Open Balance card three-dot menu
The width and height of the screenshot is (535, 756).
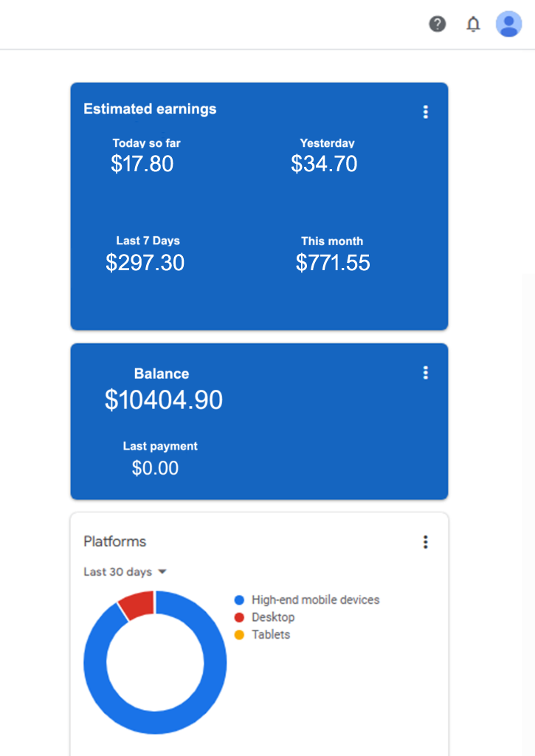(x=425, y=373)
